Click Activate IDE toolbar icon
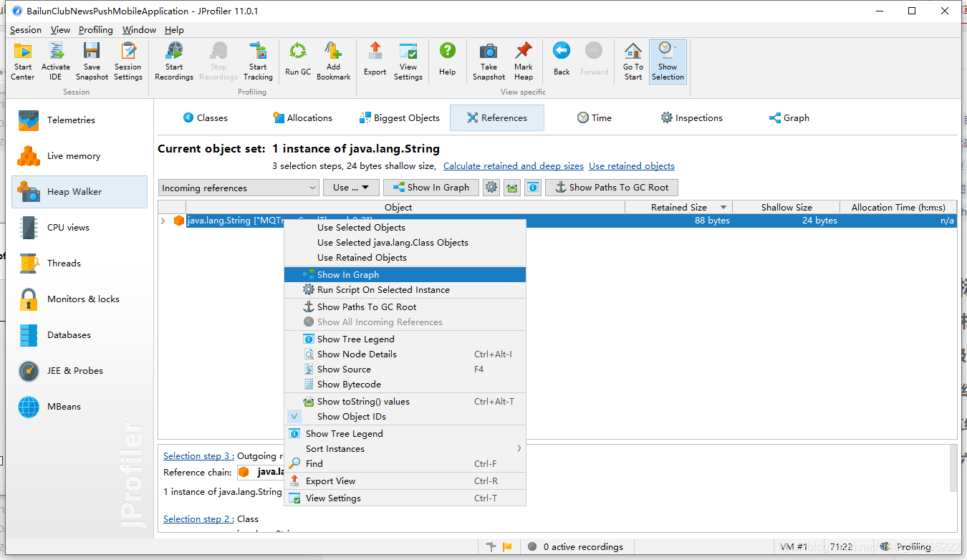 click(x=56, y=61)
